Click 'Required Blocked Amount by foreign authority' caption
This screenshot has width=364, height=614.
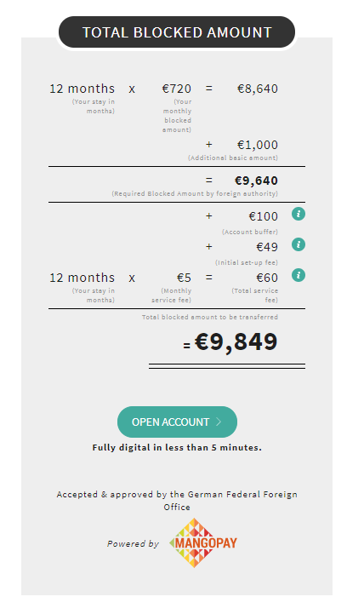pyautogui.click(x=195, y=193)
